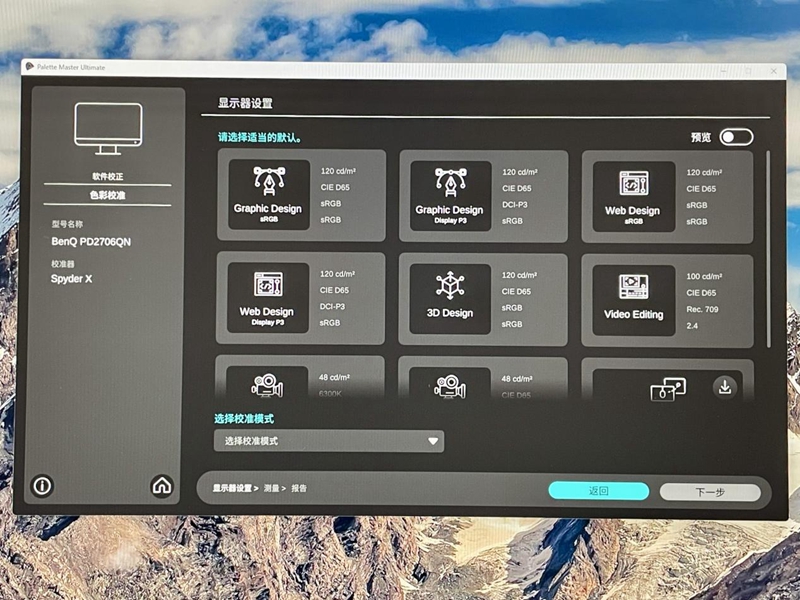
Task: Click the 显示器设置 breadcrumb step
Action: click(x=231, y=489)
